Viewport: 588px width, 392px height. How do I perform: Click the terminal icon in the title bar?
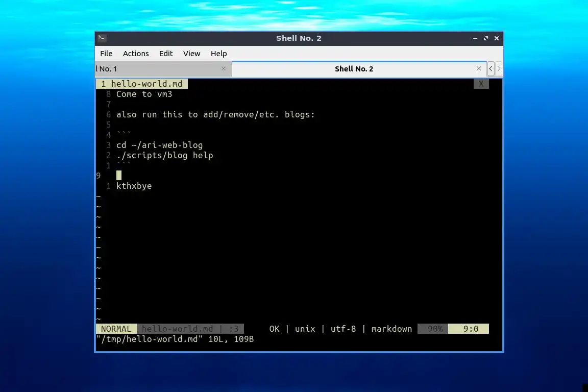[102, 38]
